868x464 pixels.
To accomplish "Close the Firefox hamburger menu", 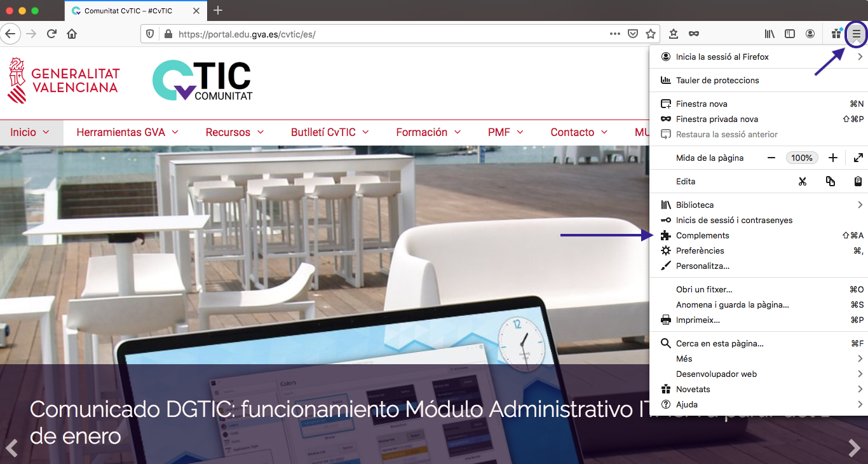I will tap(857, 34).
